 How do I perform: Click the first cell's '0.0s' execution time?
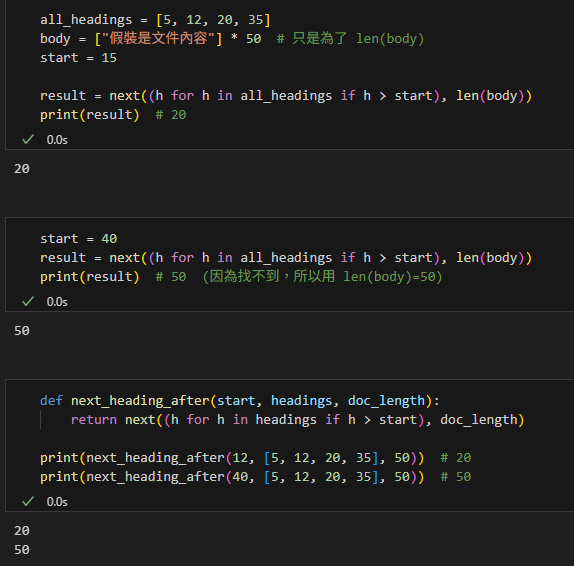[x=57, y=140]
